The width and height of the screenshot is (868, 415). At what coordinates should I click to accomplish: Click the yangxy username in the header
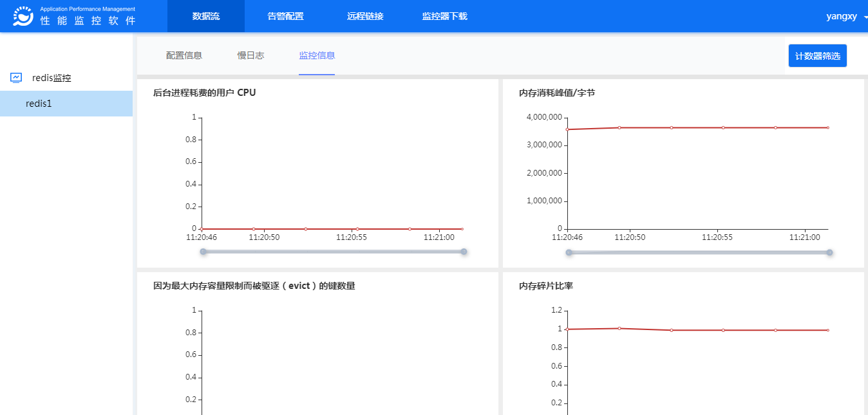click(841, 17)
